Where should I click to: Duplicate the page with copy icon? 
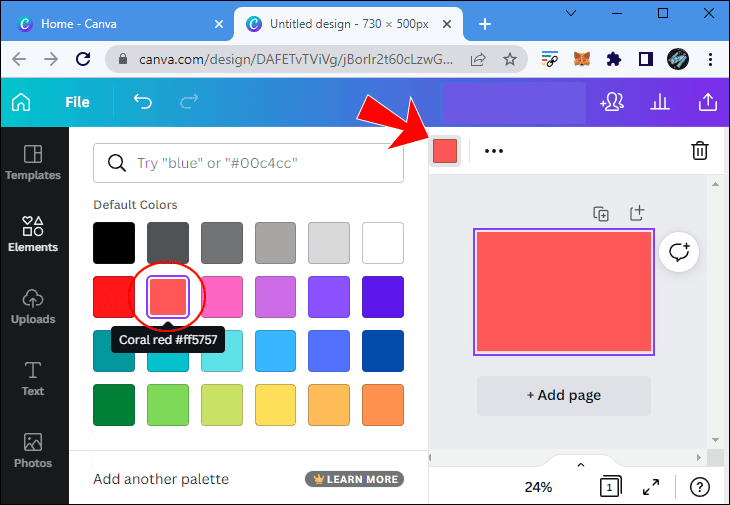[601, 214]
